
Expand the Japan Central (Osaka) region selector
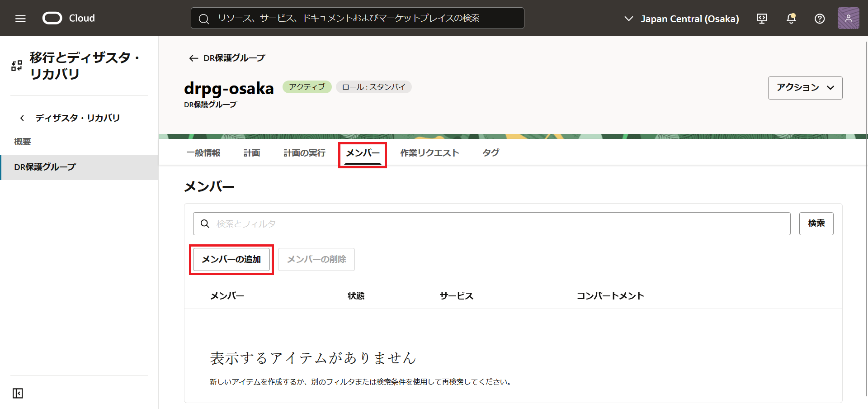682,19
